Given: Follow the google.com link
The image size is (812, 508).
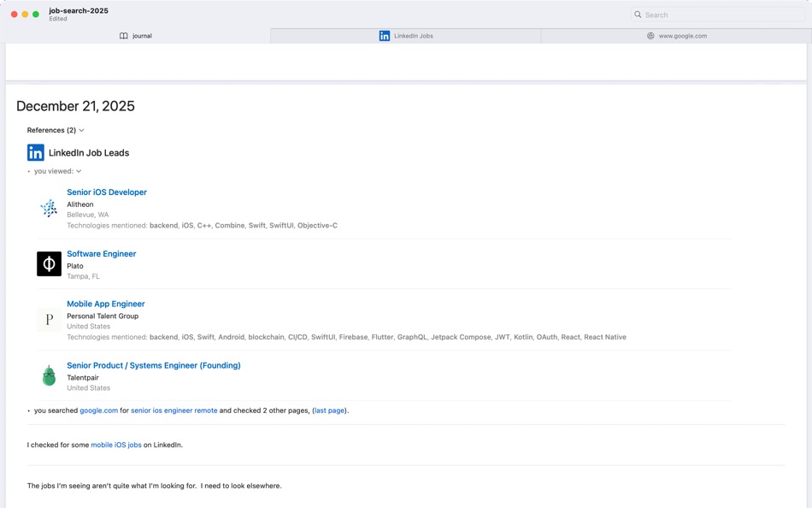Looking at the screenshot, I should point(98,410).
